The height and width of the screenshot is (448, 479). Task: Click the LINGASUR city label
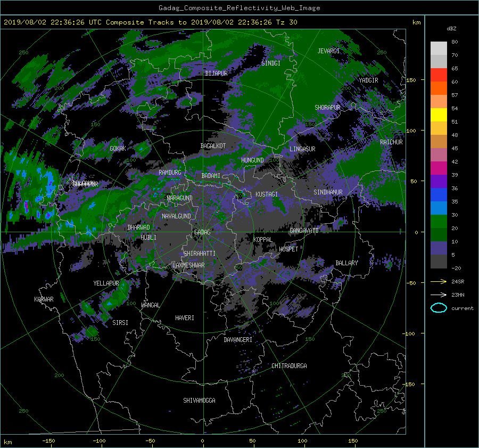[x=302, y=149]
